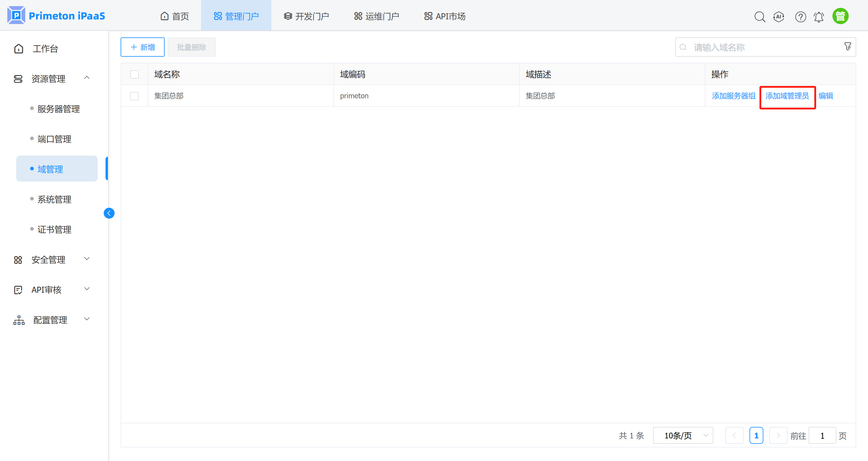Click the Primeton iPaaS logo
Image resolution: width=868 pixels, height=461 pixels.
pos(56,15)
